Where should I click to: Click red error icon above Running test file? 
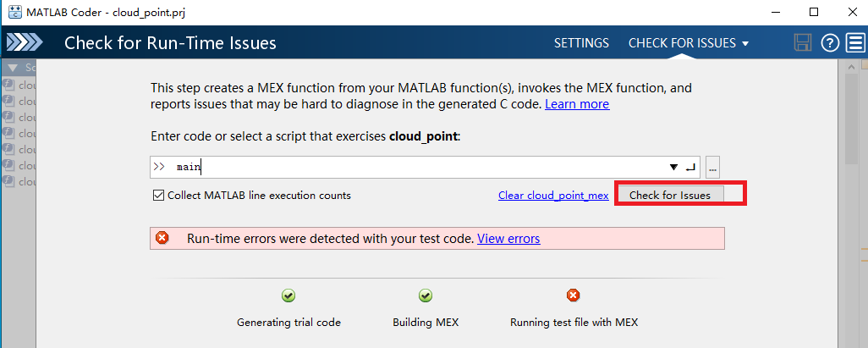(574, 296)
